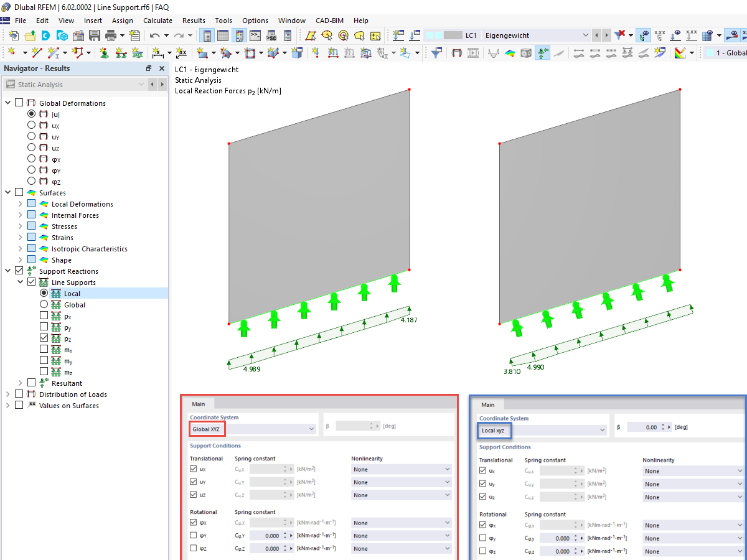Collapse the Global Deformations tree node
This screenshot has height=560, width=747.
tap(7, 103)
